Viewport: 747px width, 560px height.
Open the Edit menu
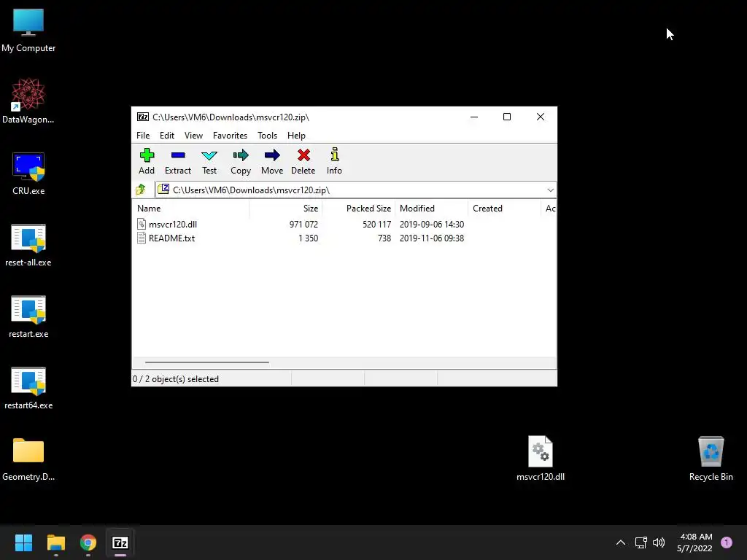point(167,135)
